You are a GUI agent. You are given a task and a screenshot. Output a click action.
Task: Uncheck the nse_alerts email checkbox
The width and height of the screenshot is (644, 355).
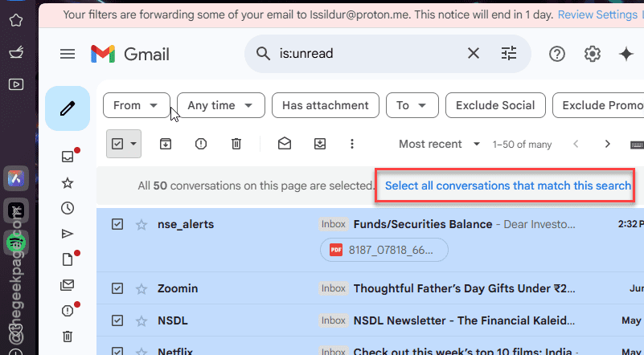click(117, 224)
